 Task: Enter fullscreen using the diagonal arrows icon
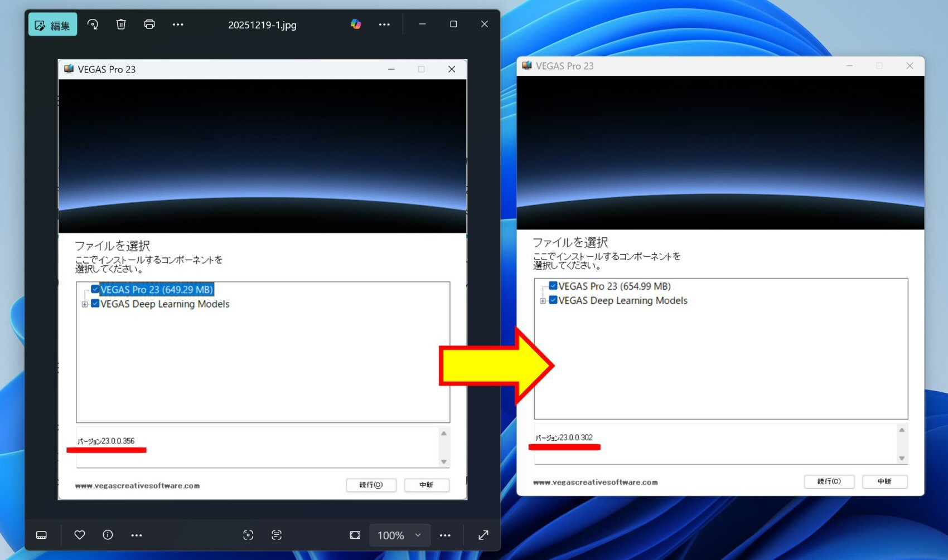(483, 535)
